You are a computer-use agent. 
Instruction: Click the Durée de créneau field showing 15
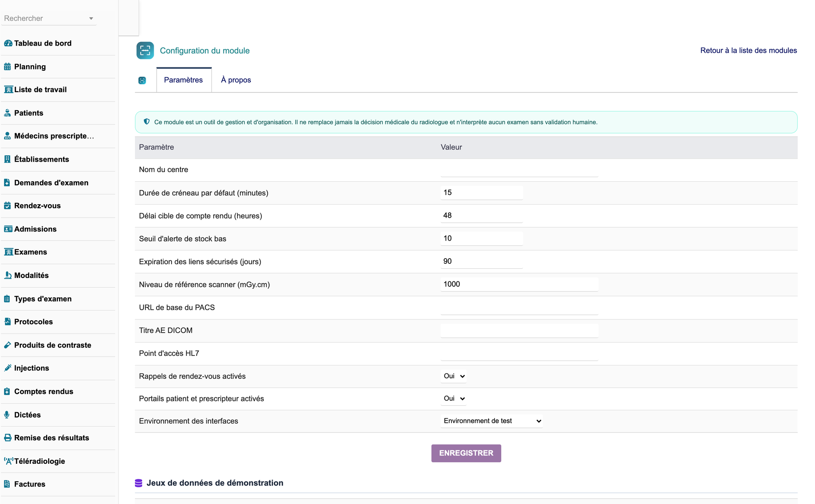tap(482, 193)
